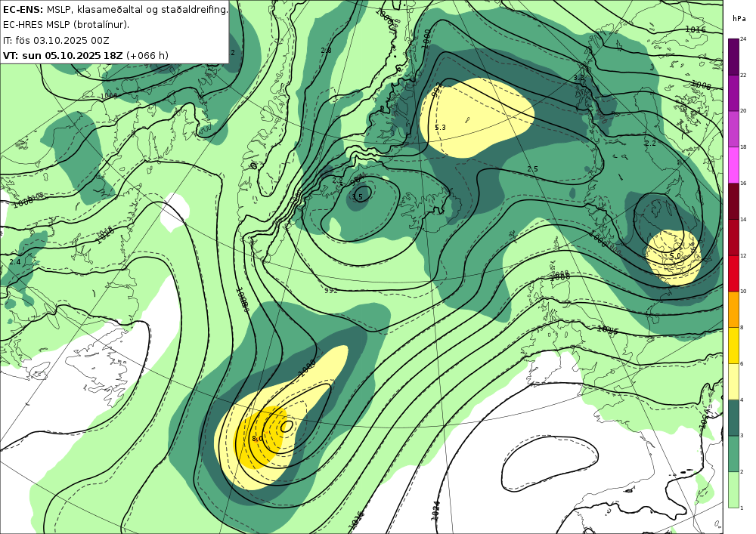This screenshot has width=756, height=534.
Task: Select the orange 8–10 hPa legend swatch
Action: [x=733, y=309]
